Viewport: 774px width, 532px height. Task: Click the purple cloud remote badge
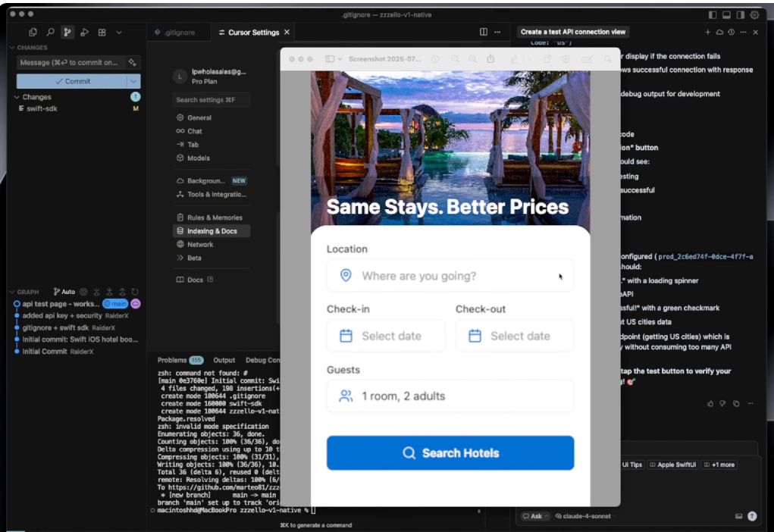tap(135, 303)
